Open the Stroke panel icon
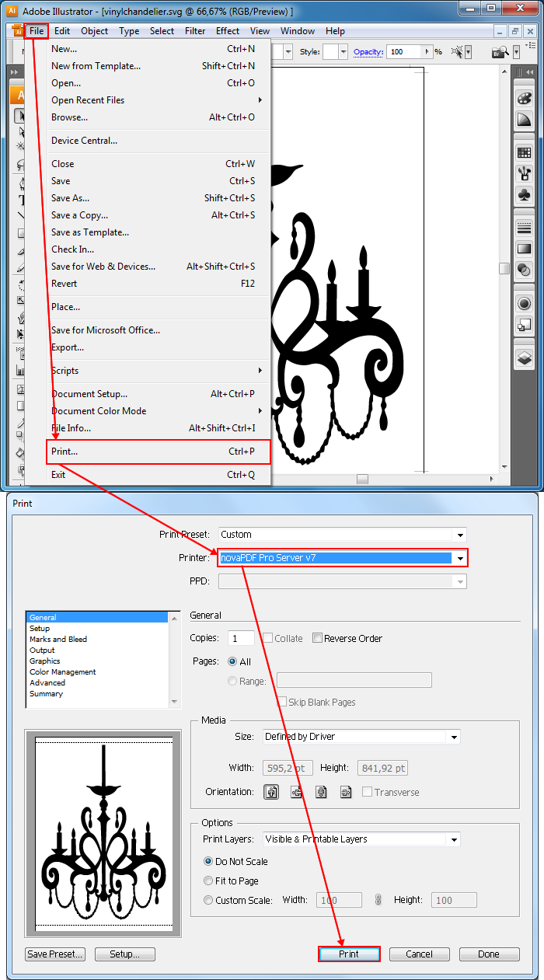This screenshot has width=544, height=980. 524,227
